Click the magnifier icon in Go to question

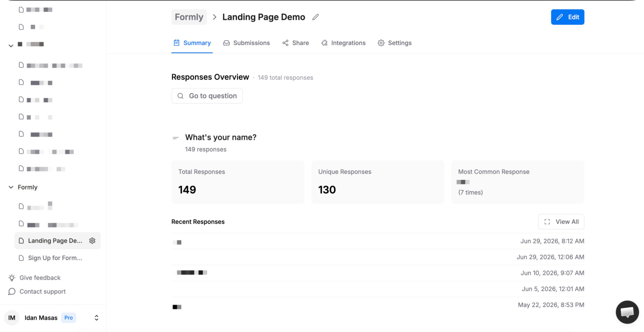181,96
